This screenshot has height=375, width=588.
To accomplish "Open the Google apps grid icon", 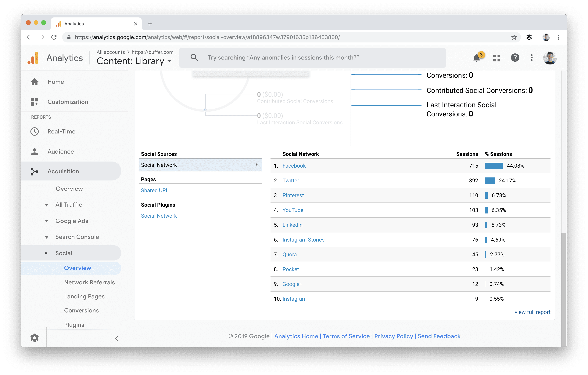I will (x=497, y=58).
